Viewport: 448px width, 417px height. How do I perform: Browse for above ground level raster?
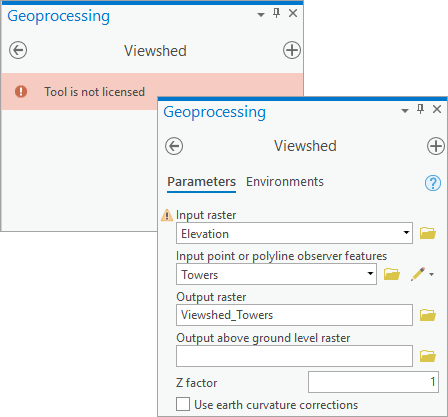point(428,356)
